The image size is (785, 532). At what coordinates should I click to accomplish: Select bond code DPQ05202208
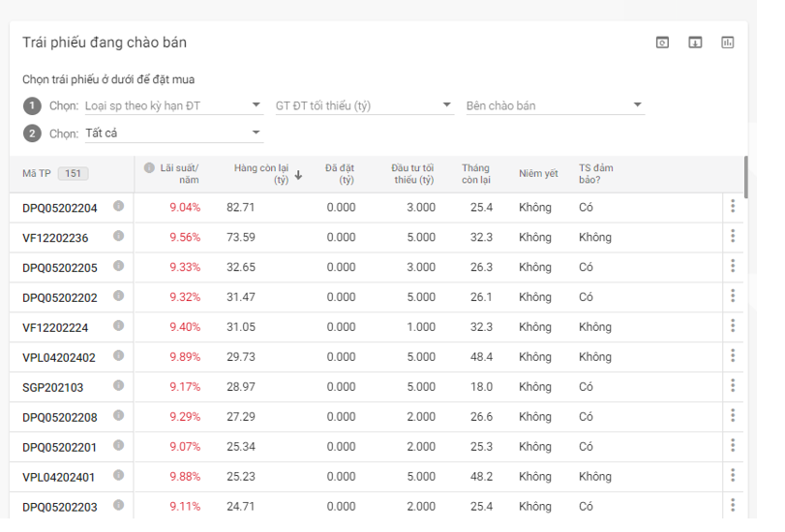pos(60,418)
